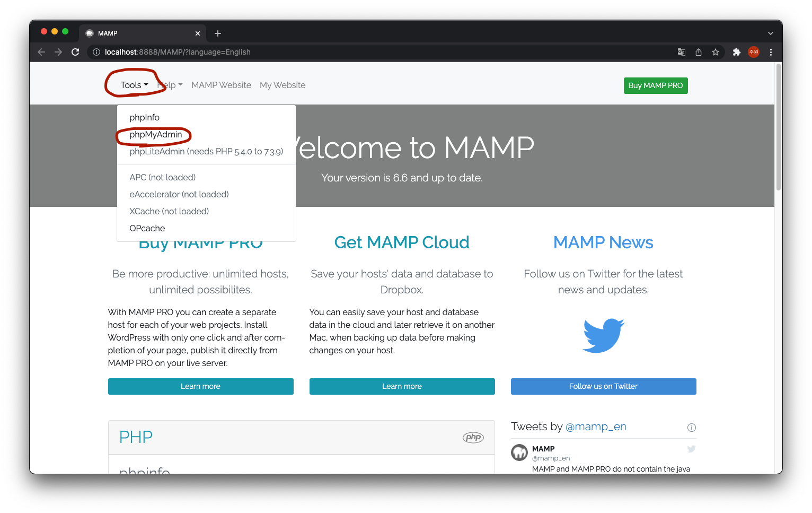
Task: Open Twitter info icon beside Tweets heading
Action: tap(691, 428)
